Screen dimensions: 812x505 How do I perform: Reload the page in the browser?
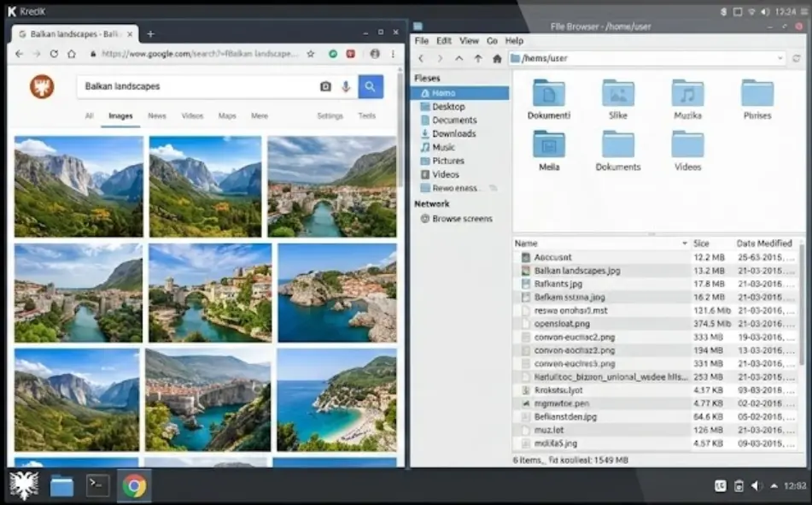point(54,53)
